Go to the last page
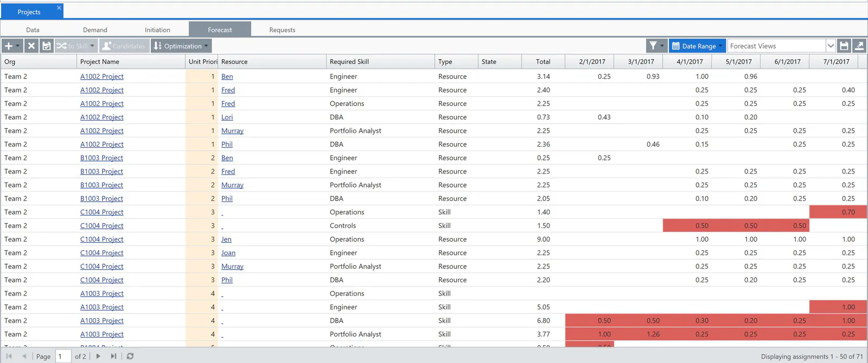 (113, 356)
